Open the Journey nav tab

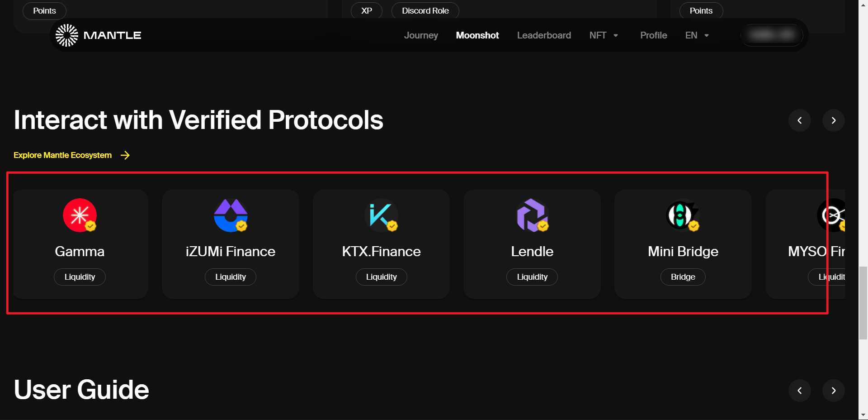point(421,35)
